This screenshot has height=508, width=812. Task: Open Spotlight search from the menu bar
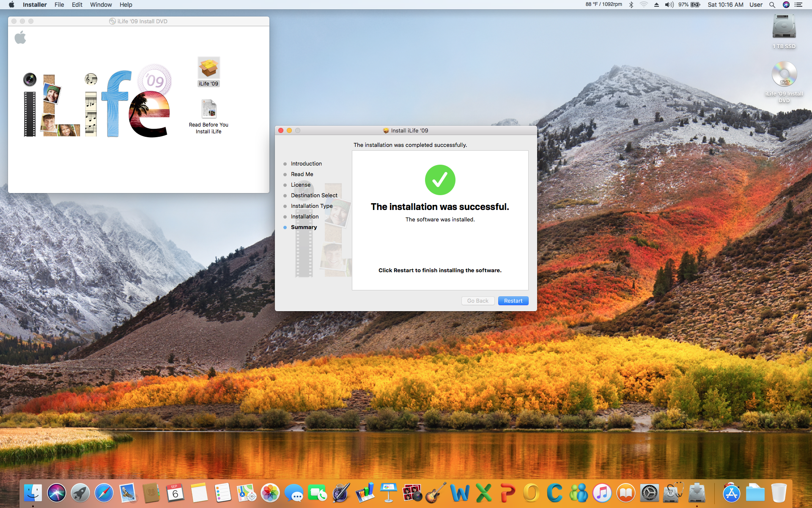[x=772, y=5]
